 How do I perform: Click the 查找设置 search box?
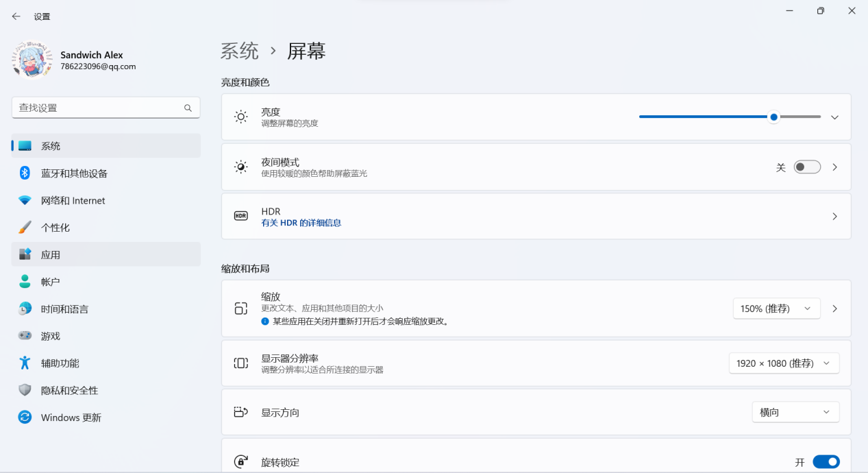point(106,108)
